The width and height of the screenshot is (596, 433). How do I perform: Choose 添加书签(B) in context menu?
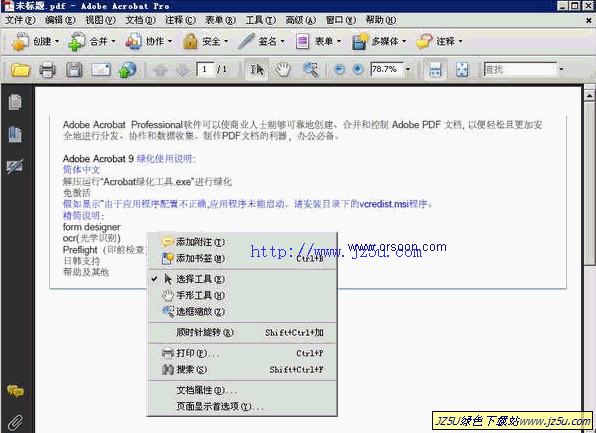click(242, 259)
